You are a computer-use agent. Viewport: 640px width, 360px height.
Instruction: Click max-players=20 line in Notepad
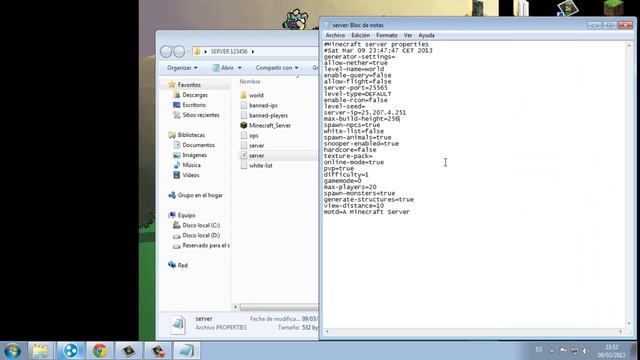(350, 187)
